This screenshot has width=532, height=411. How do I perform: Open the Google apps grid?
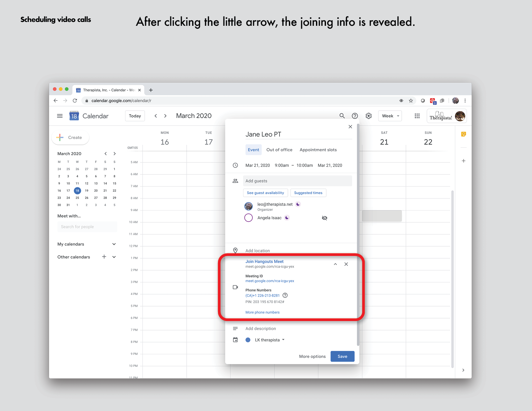[417, 116]
